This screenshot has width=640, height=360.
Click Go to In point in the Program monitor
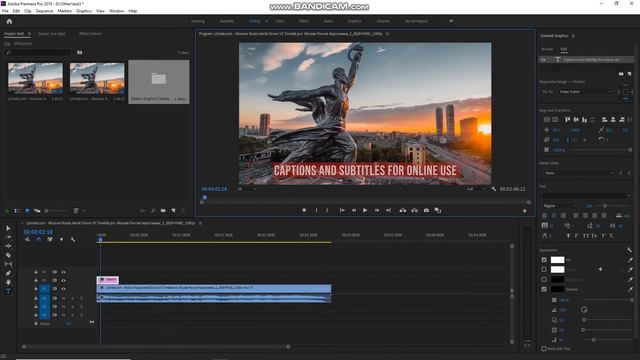point(342,210)
